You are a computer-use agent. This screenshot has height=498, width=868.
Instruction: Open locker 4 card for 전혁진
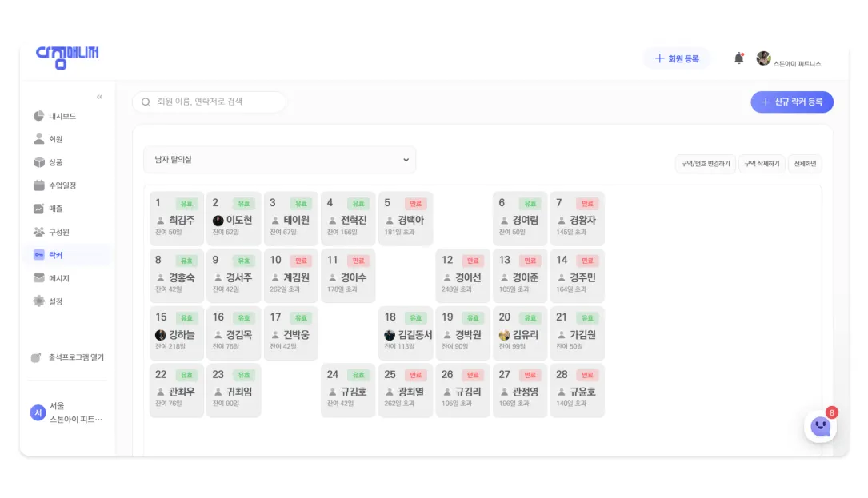(x=348, y=218)
